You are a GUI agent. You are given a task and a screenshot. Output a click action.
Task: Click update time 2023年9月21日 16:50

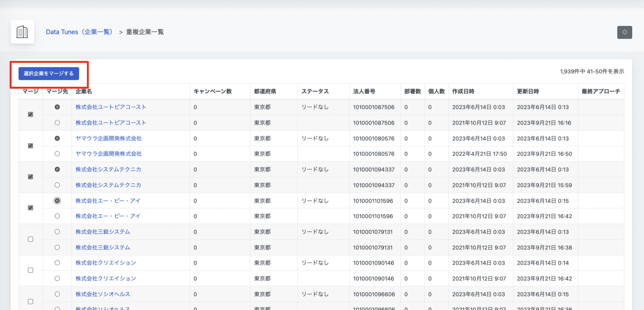[544, 154]
